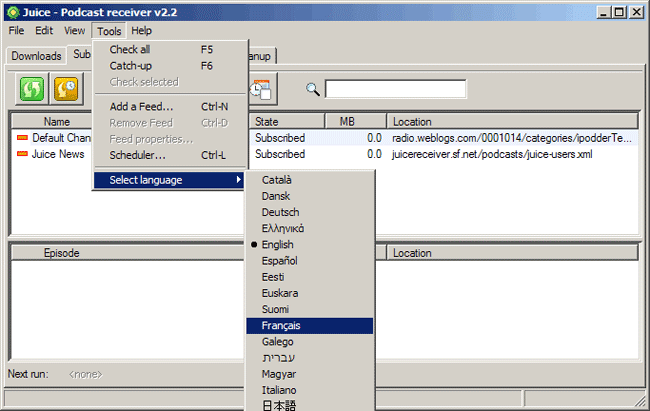Choose Dansk language
Screen dimensions: 650x411
[310, 196]
